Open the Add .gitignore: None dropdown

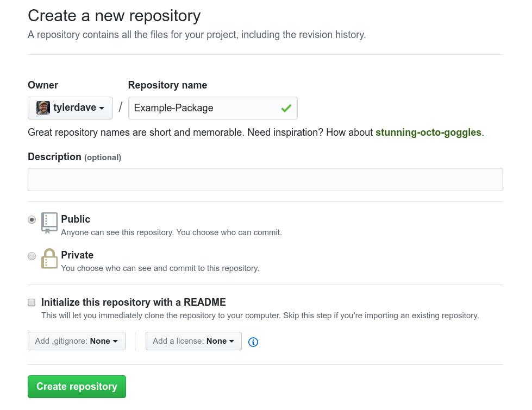(76, 340)
